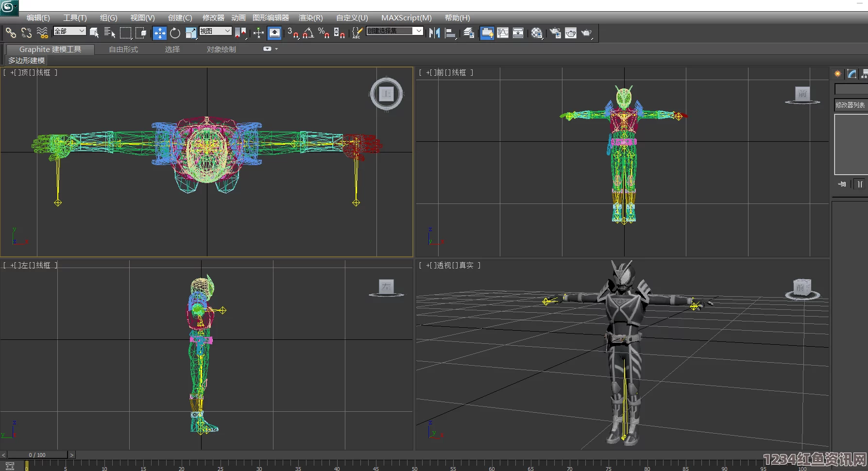Open the 修改器列表 modifier list dropdown
868x471 pixels.
click(851, 105)
